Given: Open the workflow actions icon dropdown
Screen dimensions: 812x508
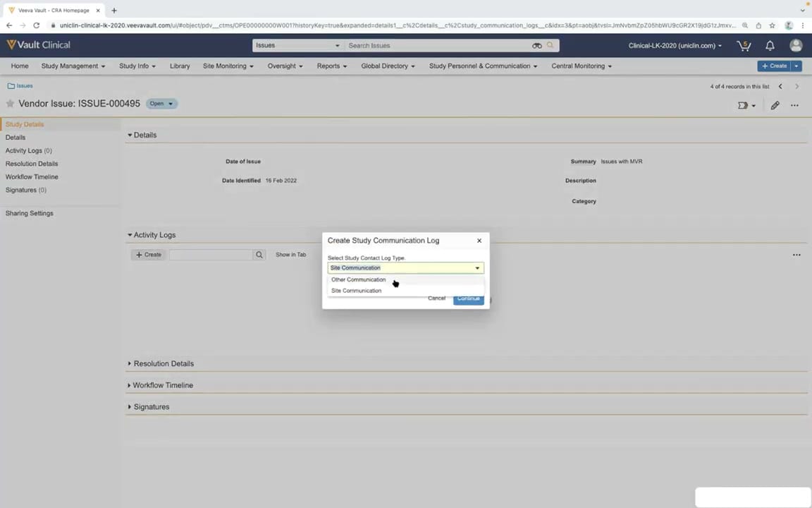Looking at the screenshot, I should [x=746, y=105].
